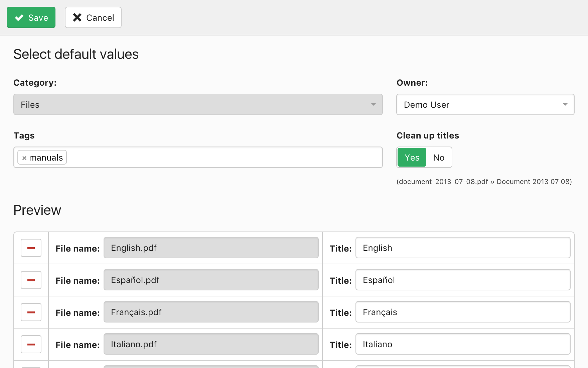This screenshot has width=588, height=368.
Task: Edit the English title field
Action: coord(463,248)
